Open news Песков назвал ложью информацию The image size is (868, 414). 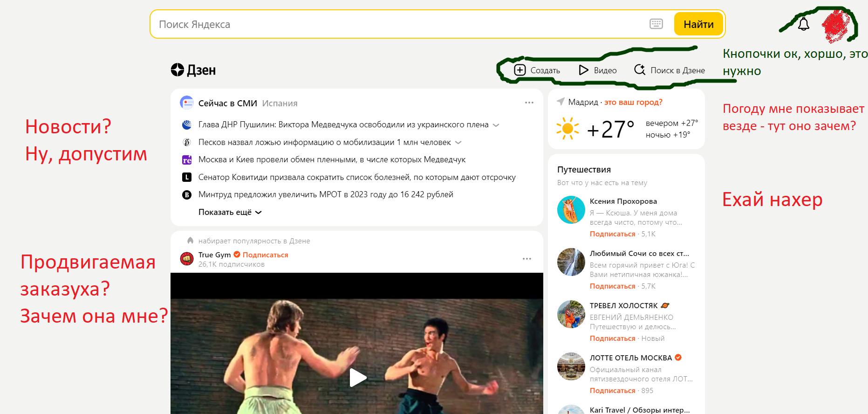click(x=324, y=142)
